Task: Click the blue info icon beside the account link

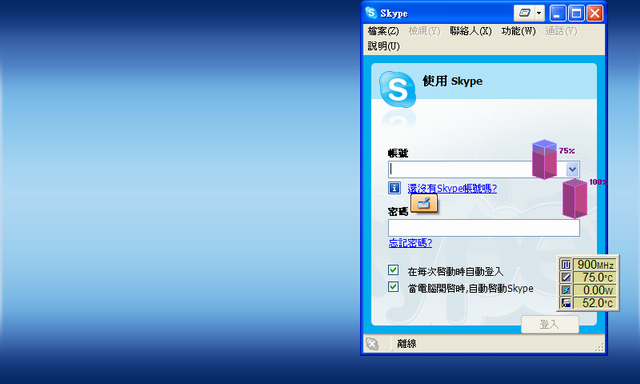Action: coord(394,188)
